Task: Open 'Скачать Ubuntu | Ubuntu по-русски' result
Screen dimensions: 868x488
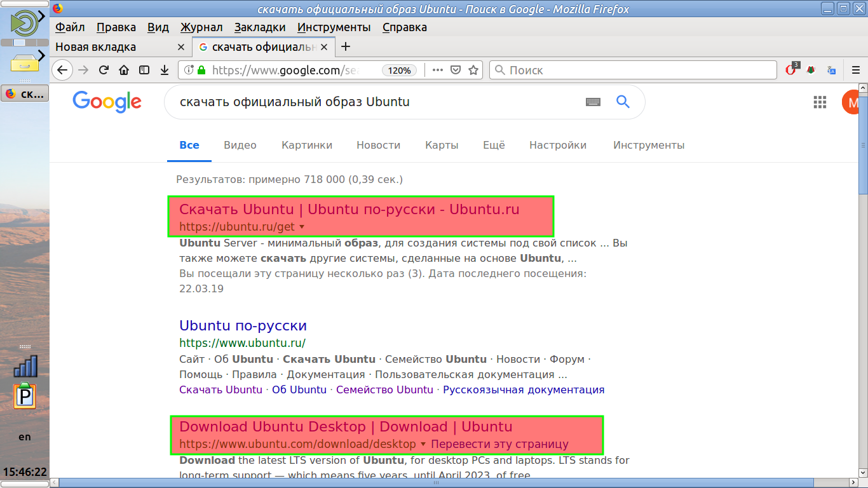Action: coord(349,209)
